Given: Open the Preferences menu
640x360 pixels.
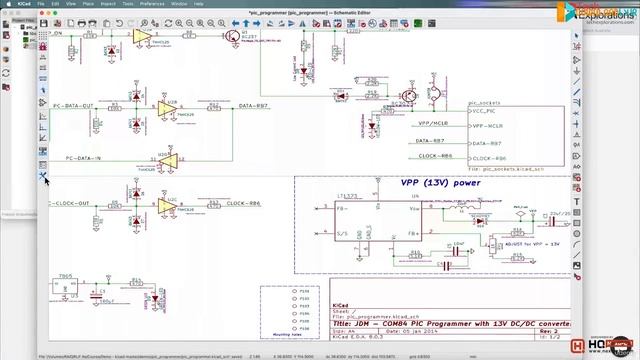Looking at the screenshot, I should click(152, 4).
